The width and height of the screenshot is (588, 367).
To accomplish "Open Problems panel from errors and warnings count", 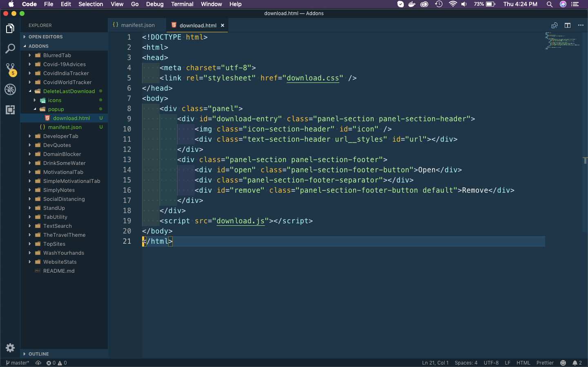I will [x=57, y=363].
